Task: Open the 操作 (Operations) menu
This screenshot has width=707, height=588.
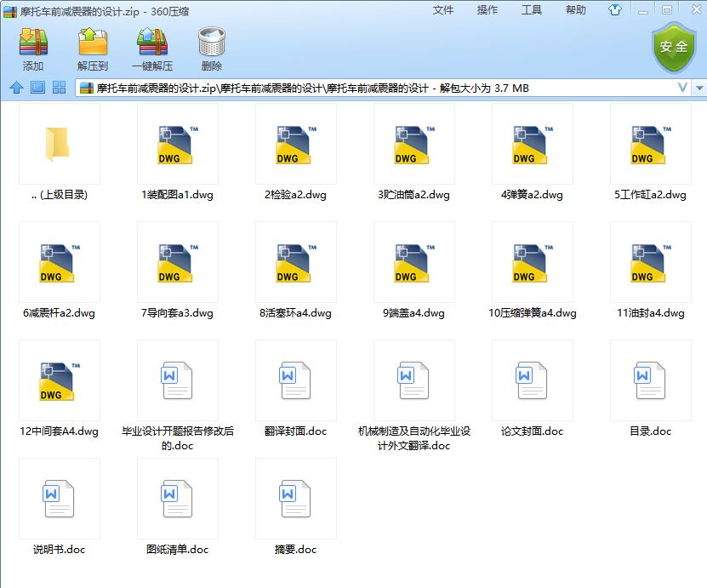Action: click(487, 10)
